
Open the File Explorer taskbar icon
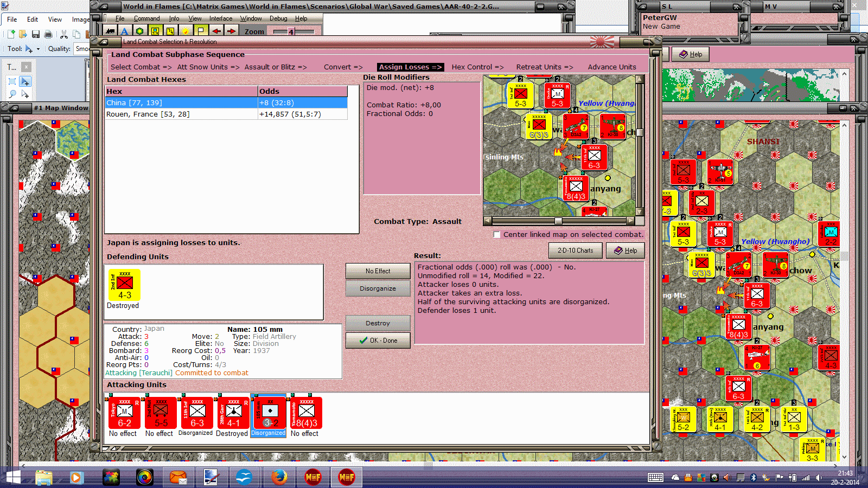coord(43,477)
